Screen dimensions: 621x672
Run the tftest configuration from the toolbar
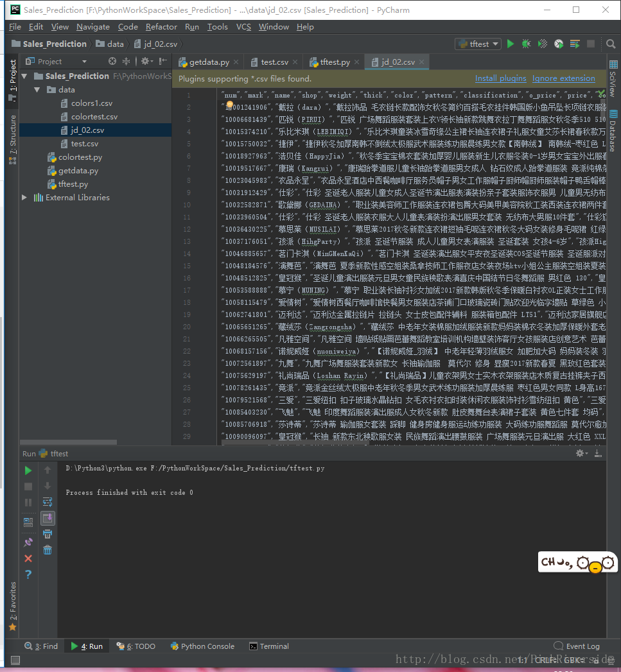pos(511,44)
